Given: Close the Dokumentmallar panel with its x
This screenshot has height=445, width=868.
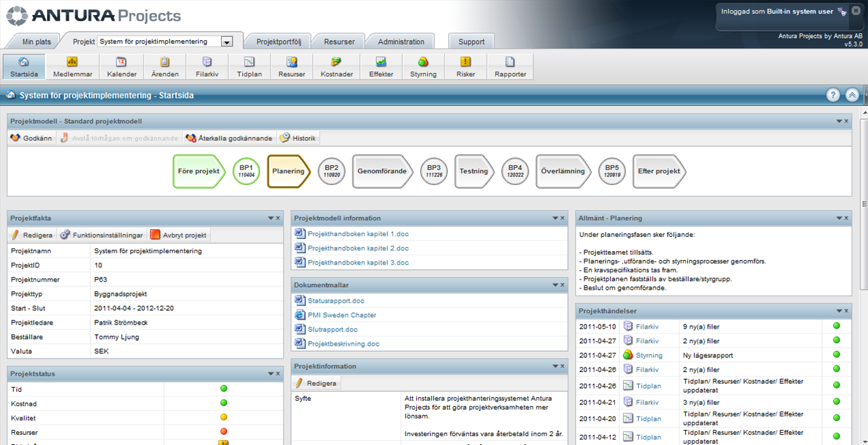Looking at the screenshot, I should (562, 286).
